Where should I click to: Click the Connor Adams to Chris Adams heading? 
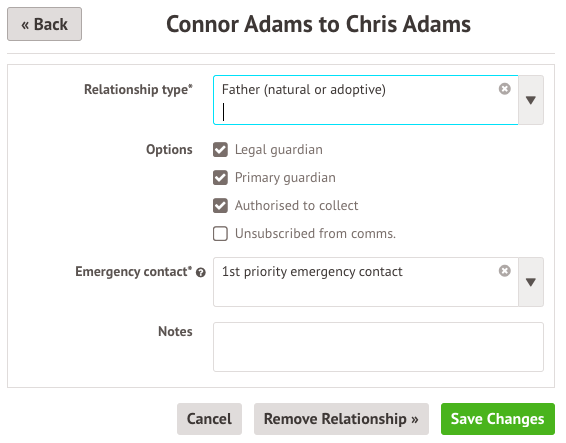318,24
